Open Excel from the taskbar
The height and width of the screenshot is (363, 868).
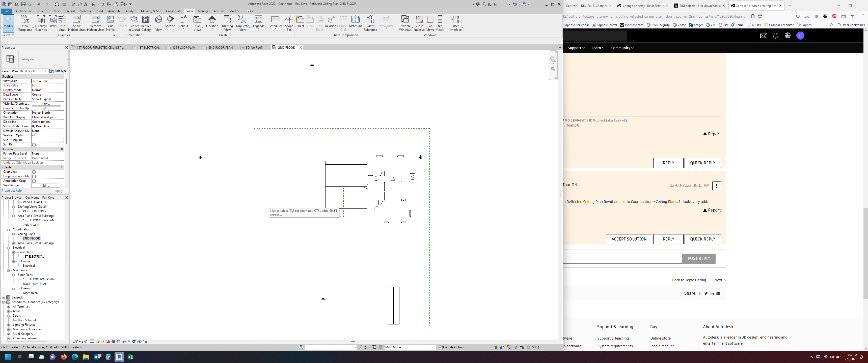click(x=130, y=357)
